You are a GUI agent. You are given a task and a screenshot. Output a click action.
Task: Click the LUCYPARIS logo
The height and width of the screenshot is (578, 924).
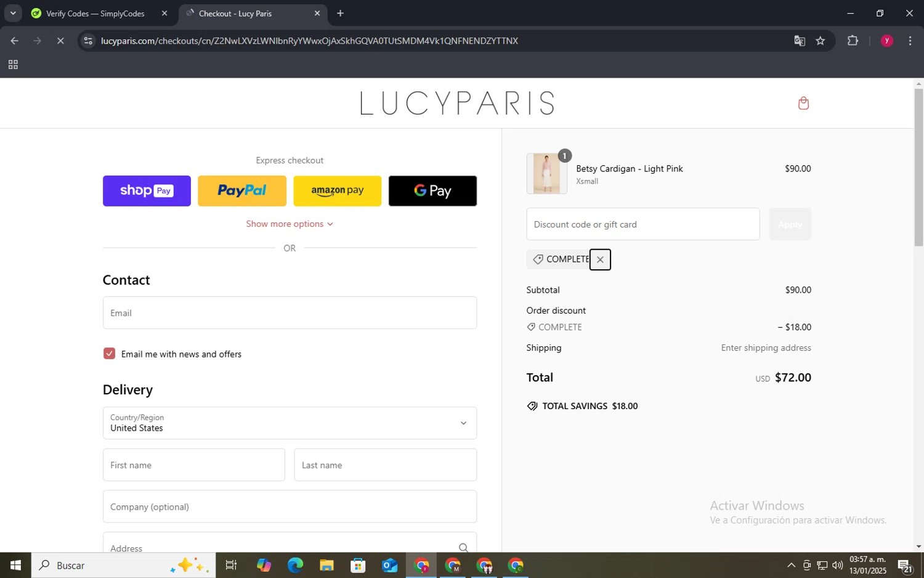pyautogui.click(x=457, y=104)
